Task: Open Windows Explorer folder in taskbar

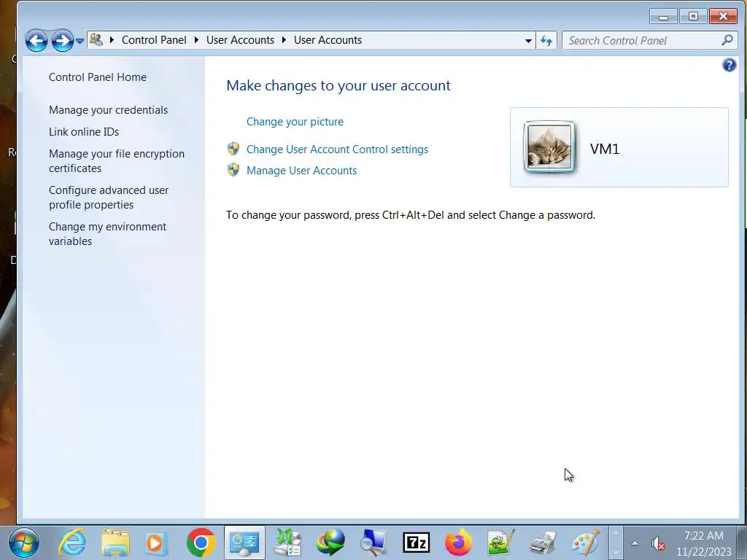Action: click(115, 542)
